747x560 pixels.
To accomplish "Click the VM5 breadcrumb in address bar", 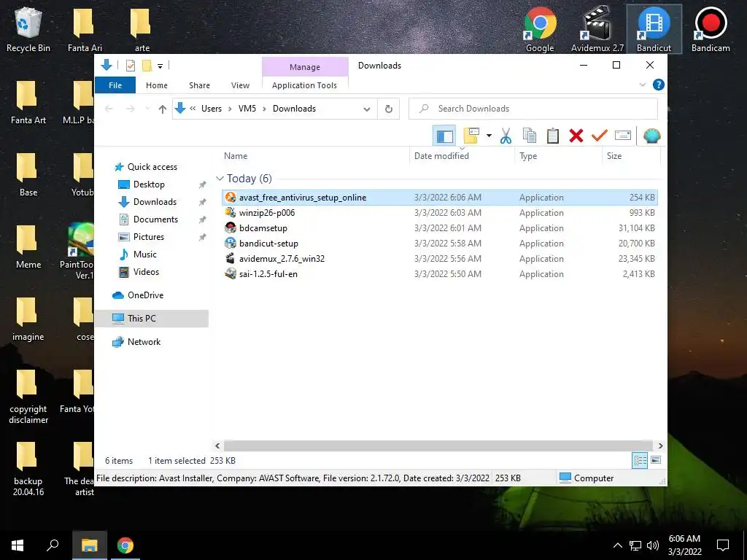I will 247,109.
